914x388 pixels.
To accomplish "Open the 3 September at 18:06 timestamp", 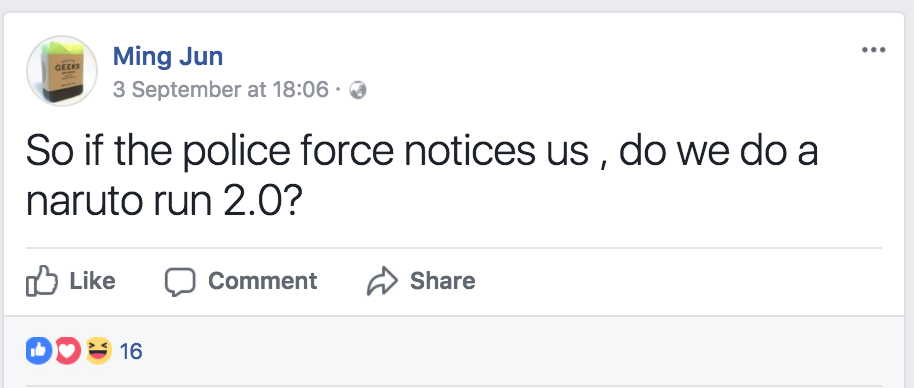I will 221,90.
